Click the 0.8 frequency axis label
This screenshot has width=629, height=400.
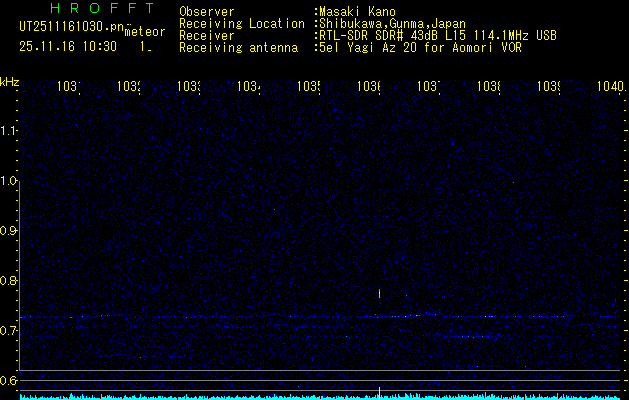coord(9,281)
